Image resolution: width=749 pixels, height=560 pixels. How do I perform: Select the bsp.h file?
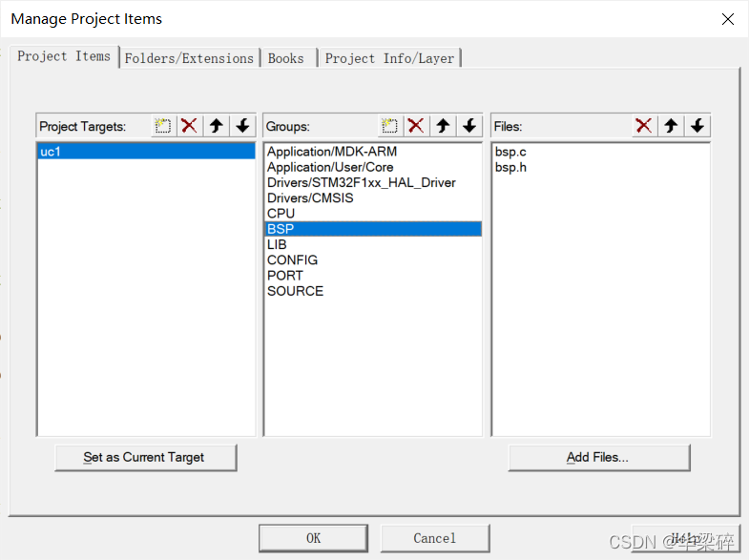(600, 167)
